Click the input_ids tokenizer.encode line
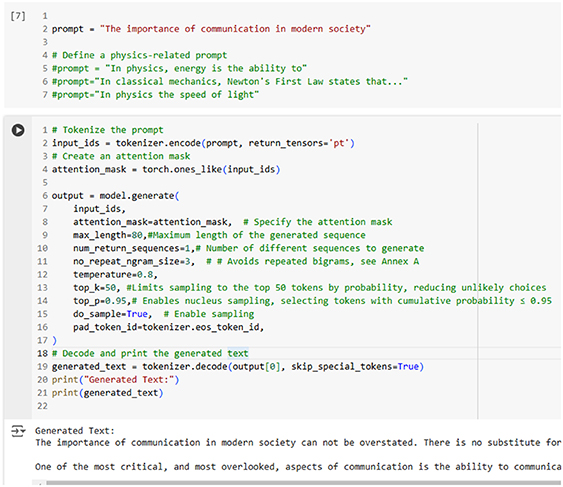 [x=203, y=143]
